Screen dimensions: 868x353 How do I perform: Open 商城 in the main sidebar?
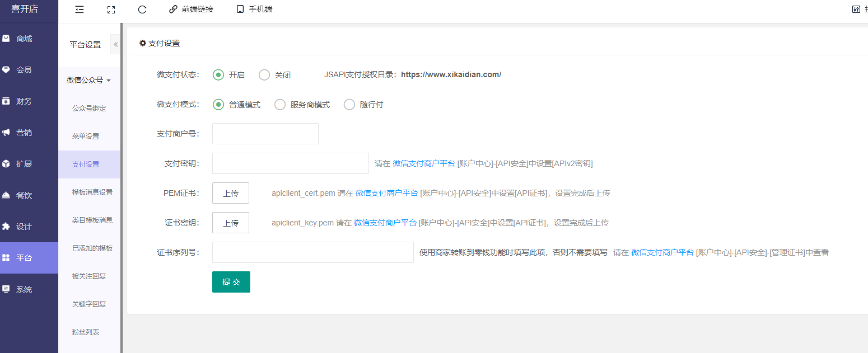29,39
